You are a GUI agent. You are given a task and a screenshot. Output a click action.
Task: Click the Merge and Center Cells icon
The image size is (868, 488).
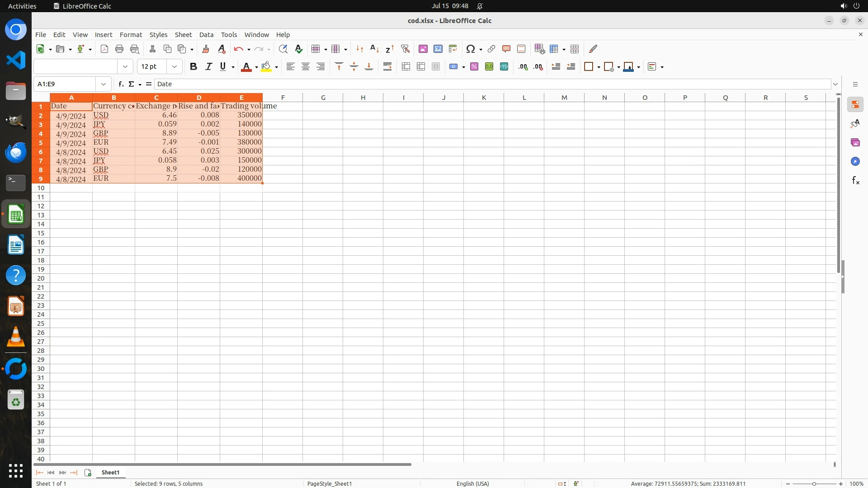406,67
